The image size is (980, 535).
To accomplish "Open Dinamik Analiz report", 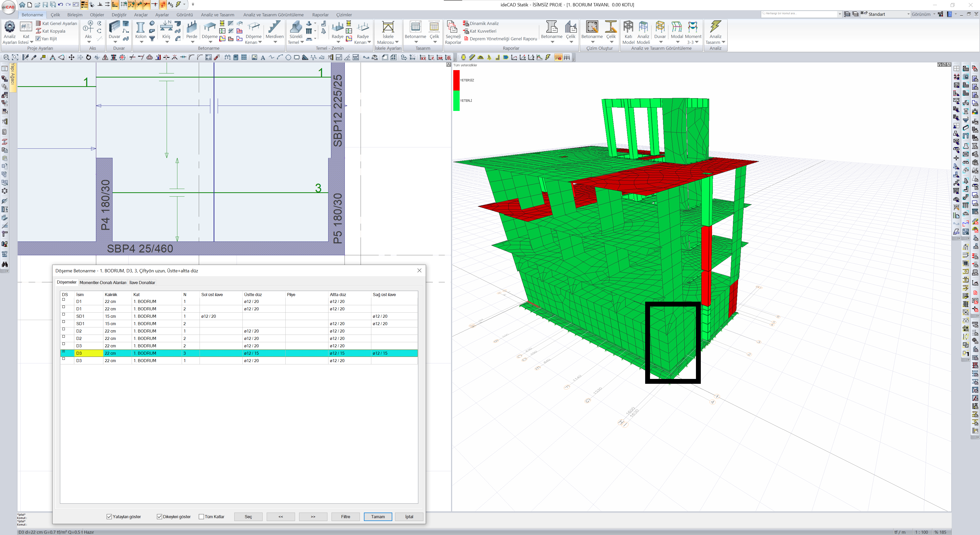I will pos(481,23).
